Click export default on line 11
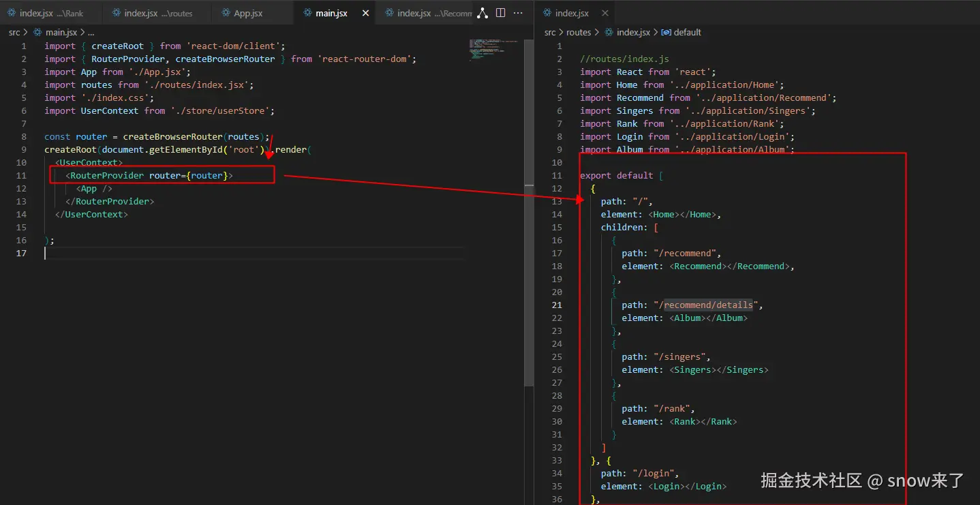Viewport: 980px width, 505px height. click(x=617, y=175)
